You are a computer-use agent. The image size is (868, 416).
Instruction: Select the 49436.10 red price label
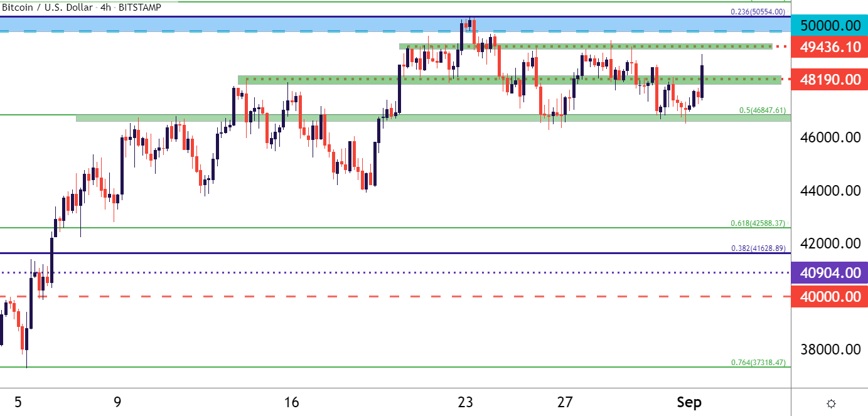pyautogui.click(x=830, y=46)
